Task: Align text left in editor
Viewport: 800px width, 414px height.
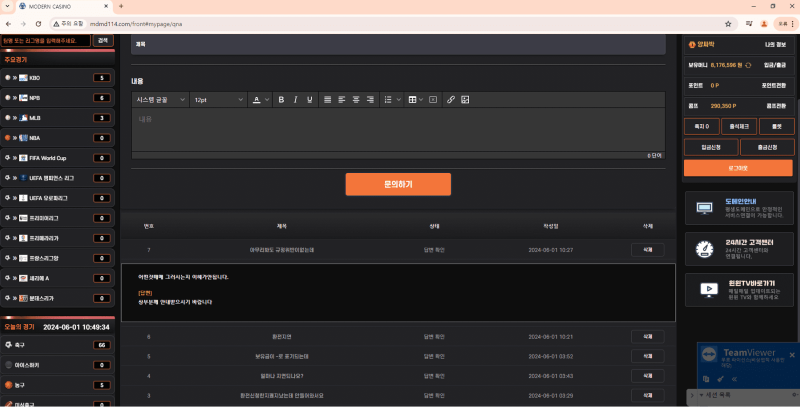Action: [x=342, y=100]
